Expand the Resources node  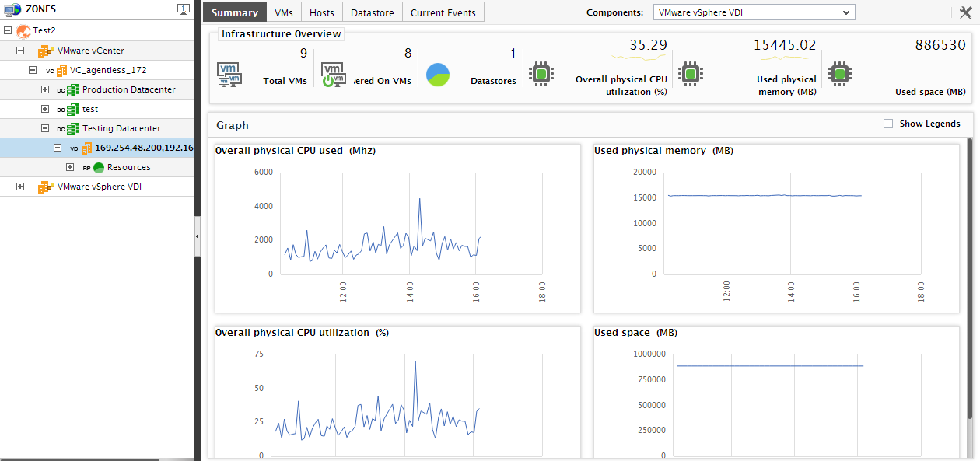click(70, 167)
